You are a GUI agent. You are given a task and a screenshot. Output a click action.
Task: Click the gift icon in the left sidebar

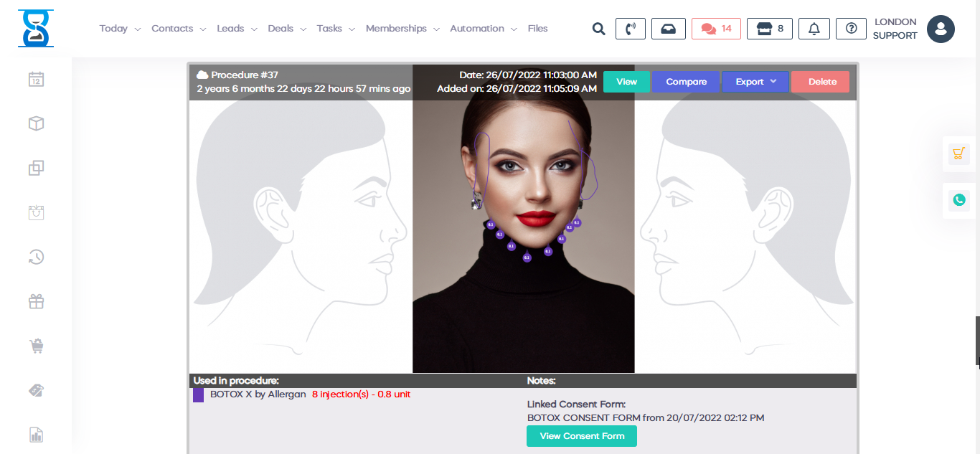[x=36, y=301]
